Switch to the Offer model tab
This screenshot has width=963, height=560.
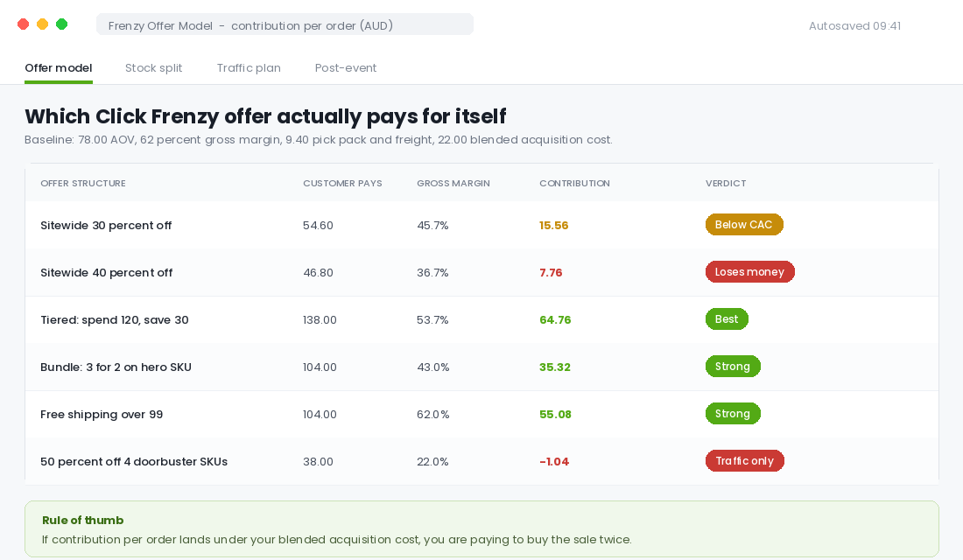(59, 68)
